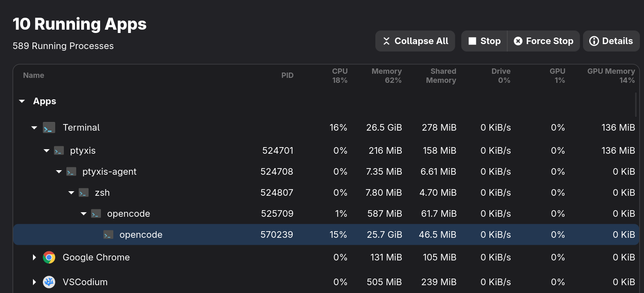
Task: Click the opencode 570239 process icon
Action: [x=108, y=235]
